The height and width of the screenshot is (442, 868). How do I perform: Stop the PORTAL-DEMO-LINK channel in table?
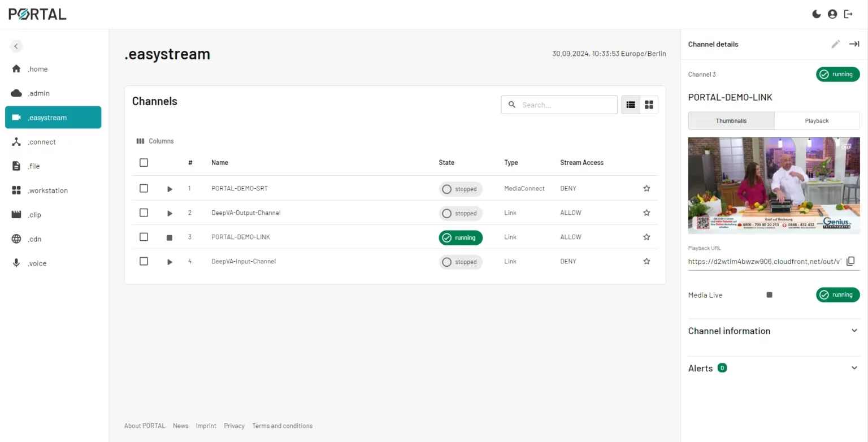[170, 237]
